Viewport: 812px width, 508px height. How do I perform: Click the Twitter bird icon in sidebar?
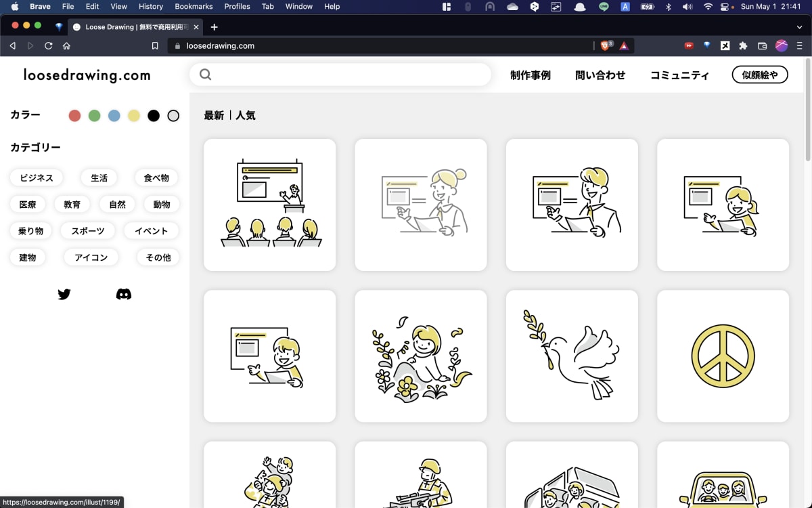click(64, 294)
